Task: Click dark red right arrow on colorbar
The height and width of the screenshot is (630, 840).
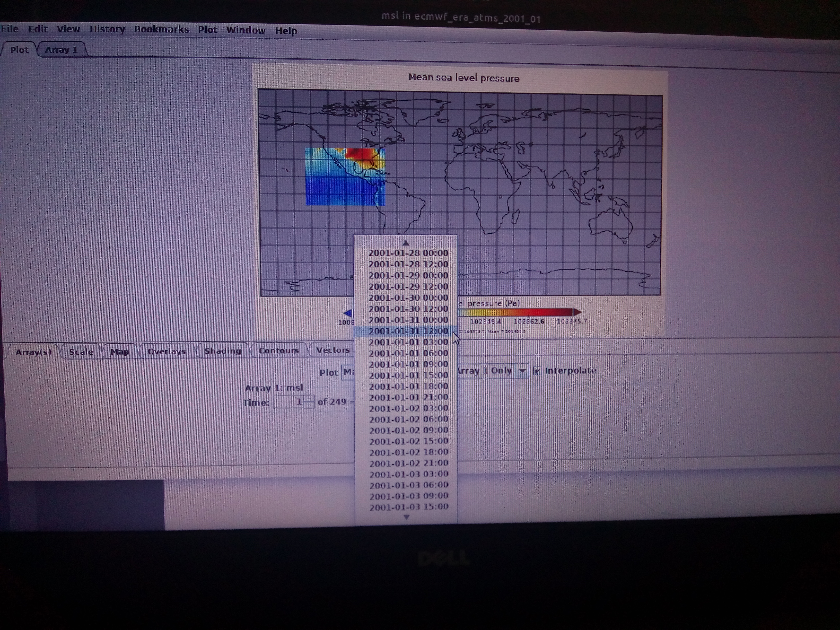Action: (x=577, y=312)
